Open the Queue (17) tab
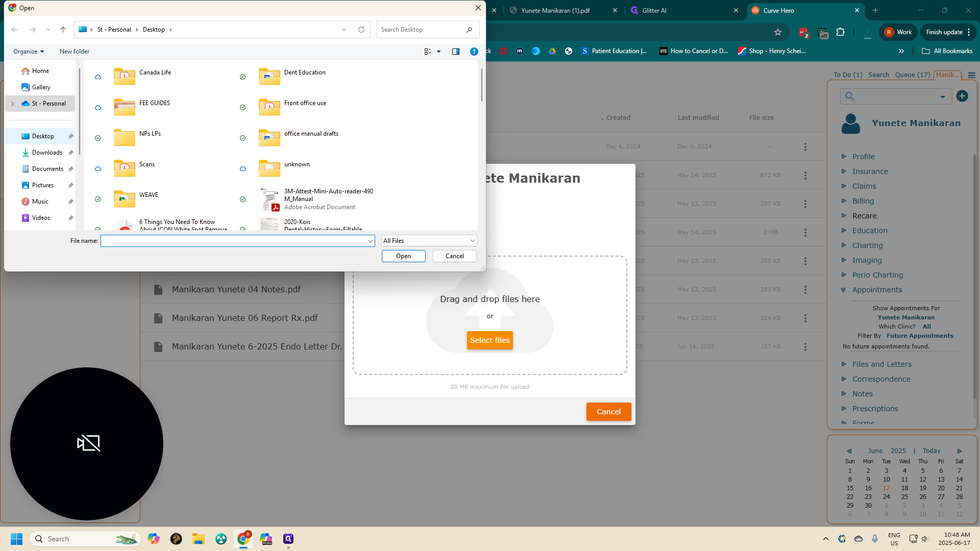The image size is (980, 551). tap(913, 75)
